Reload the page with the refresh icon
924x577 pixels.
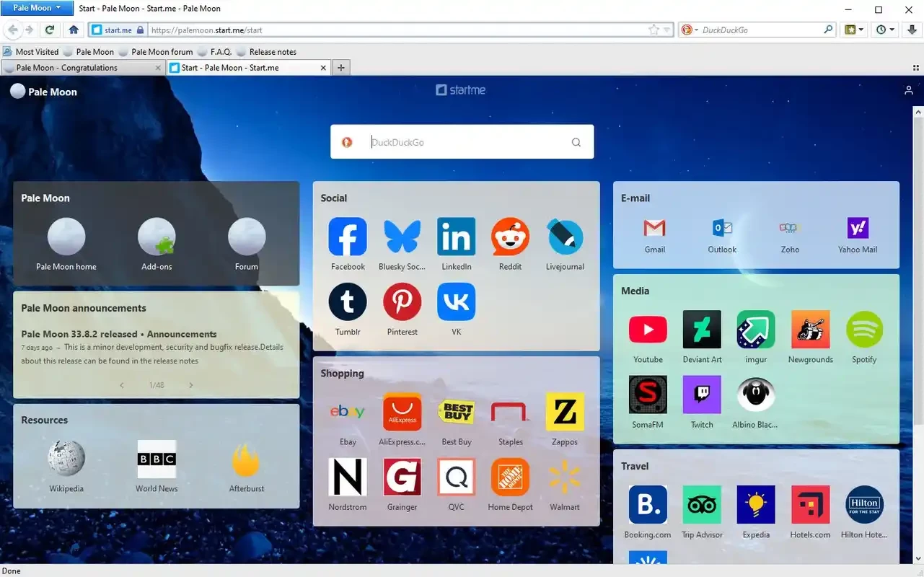(x=49, y=30)
